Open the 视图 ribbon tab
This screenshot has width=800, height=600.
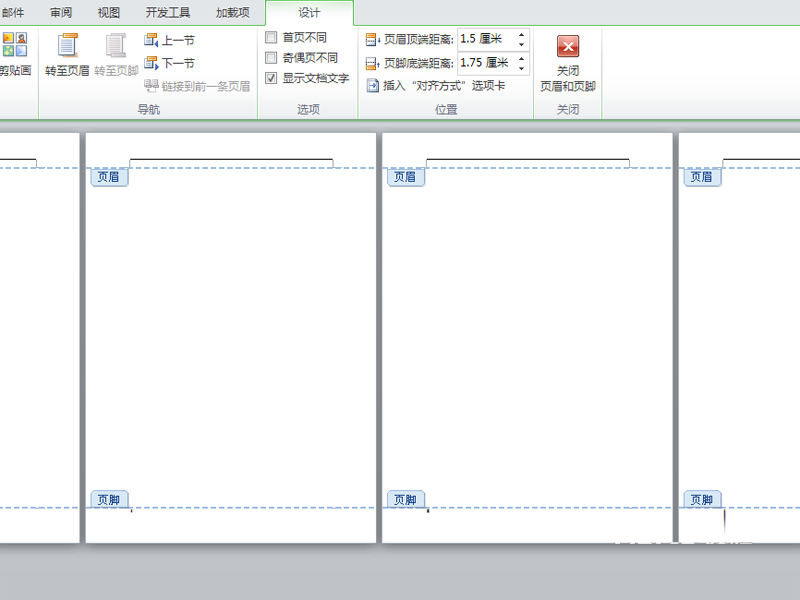(109, 12)
